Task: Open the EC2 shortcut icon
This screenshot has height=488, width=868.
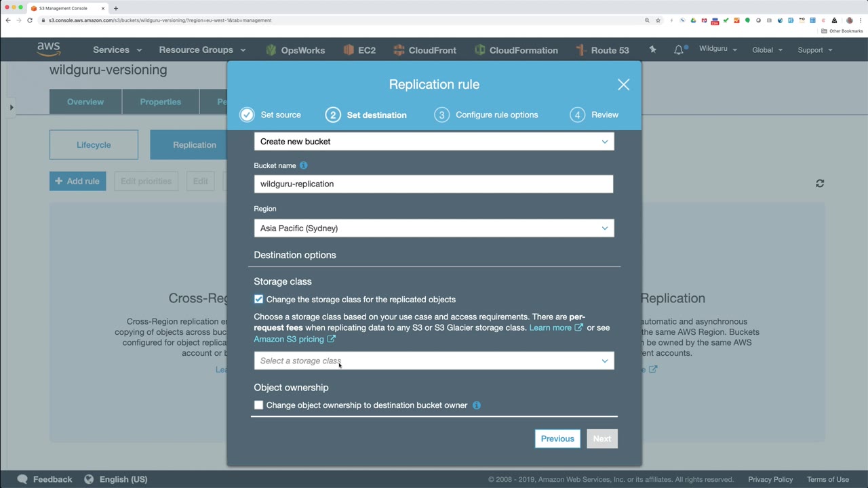Action: point(349,50)
